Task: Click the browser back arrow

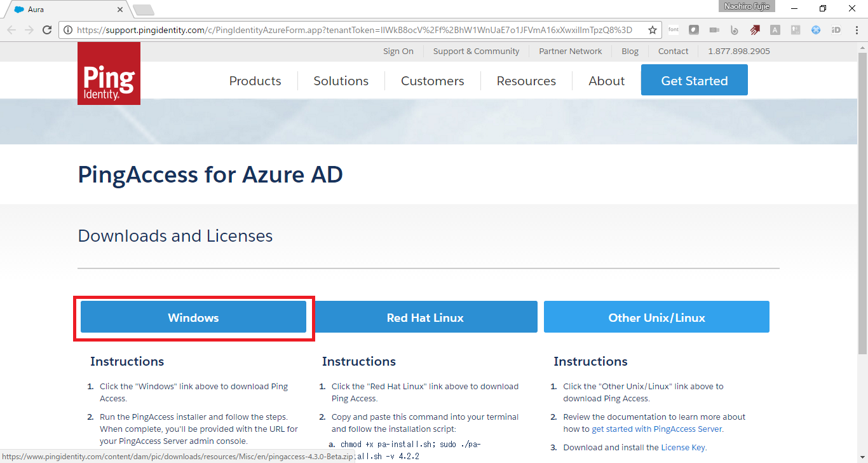Action: pyautogui.click(x=11, y=29)
